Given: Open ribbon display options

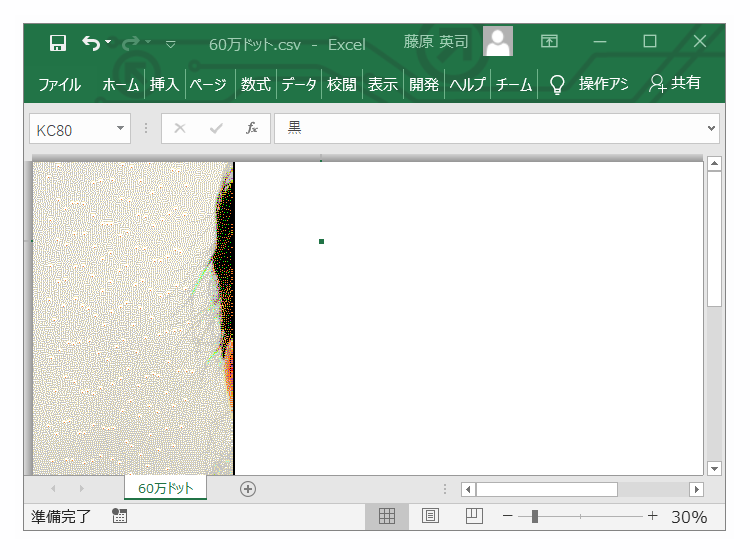Looking at the screenshot, I should 549,41.
